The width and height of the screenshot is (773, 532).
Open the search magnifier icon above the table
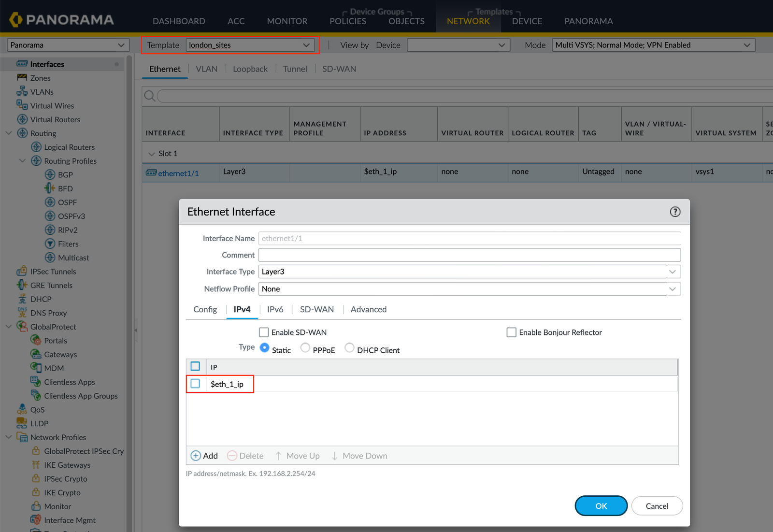150,96
